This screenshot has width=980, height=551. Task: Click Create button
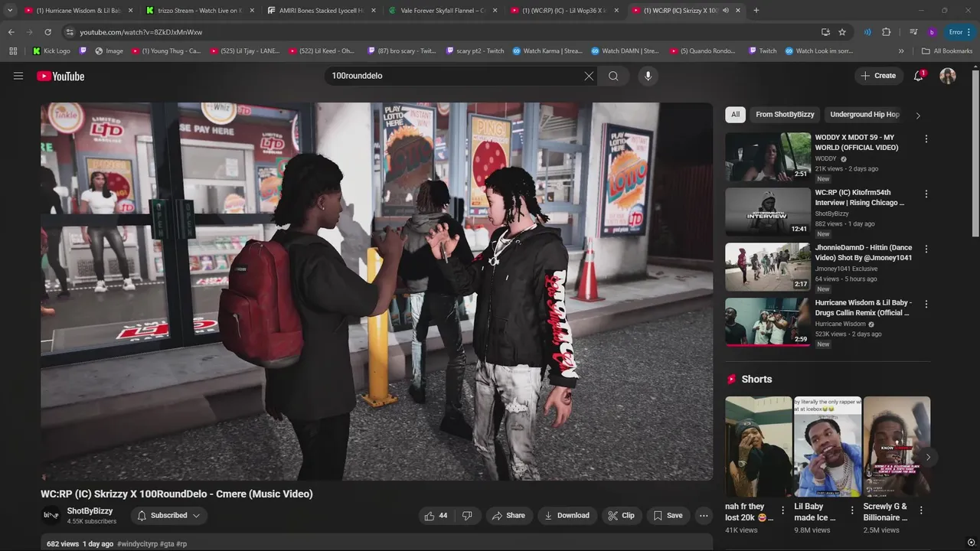[878, 76]
